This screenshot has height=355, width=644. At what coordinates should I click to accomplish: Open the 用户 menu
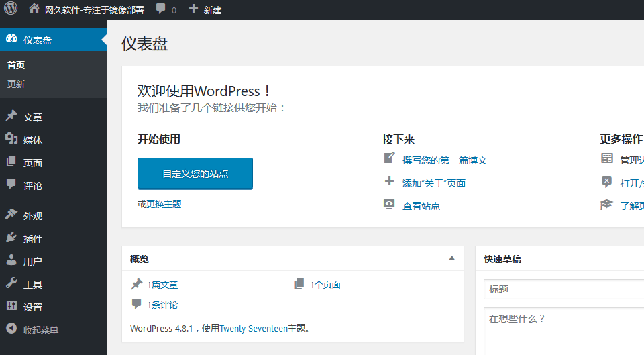[32, 261]
